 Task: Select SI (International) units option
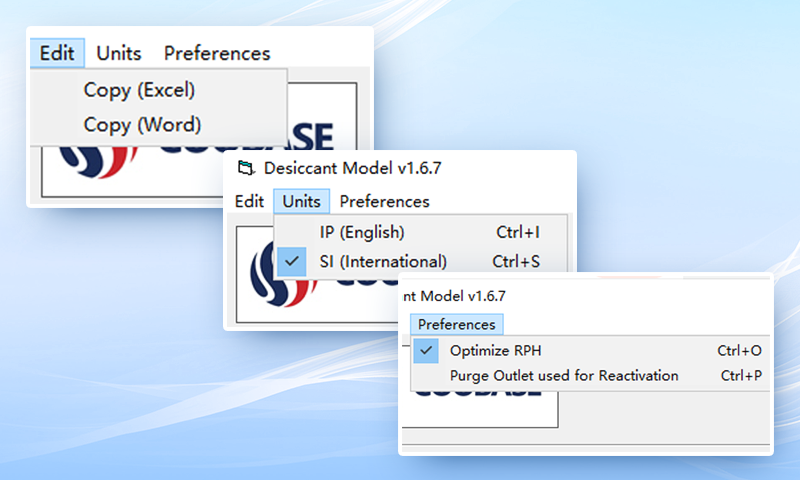383,261
